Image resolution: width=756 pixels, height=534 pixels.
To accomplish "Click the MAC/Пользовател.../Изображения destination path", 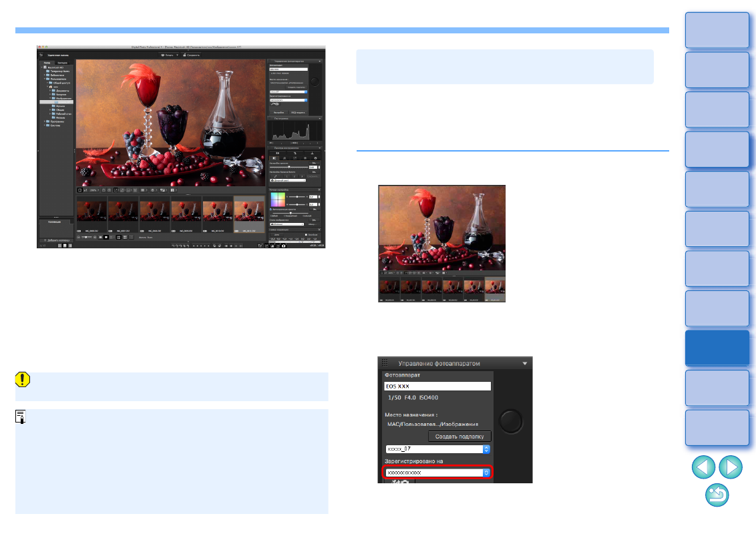I will (x=433, y=424).
